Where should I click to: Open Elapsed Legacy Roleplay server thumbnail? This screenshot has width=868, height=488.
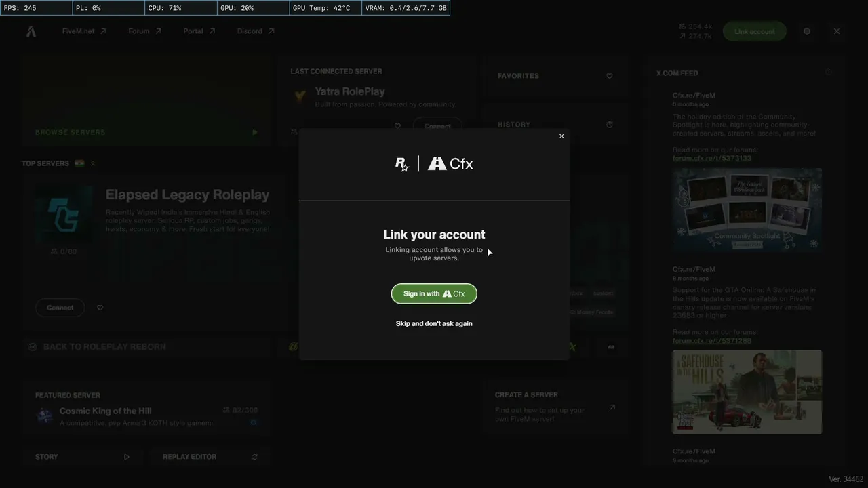click(x=64, y=214)
